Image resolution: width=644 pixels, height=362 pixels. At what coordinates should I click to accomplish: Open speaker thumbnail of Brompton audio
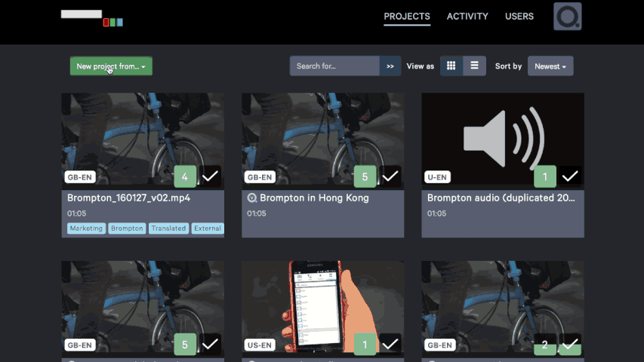[503, 141]
